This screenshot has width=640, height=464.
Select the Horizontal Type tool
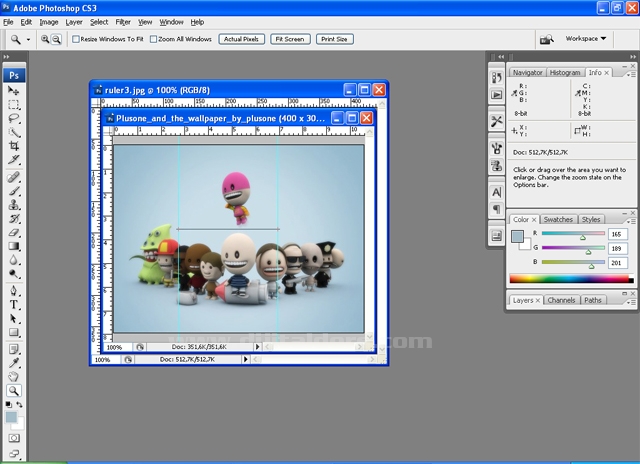pos(13,304)
